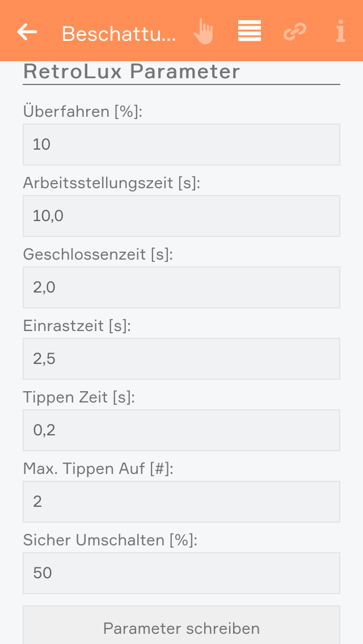The image size is (363, 644).
Task: Click the 'Geschlossenzeit [s]:' label text
Action: point(98,255)
